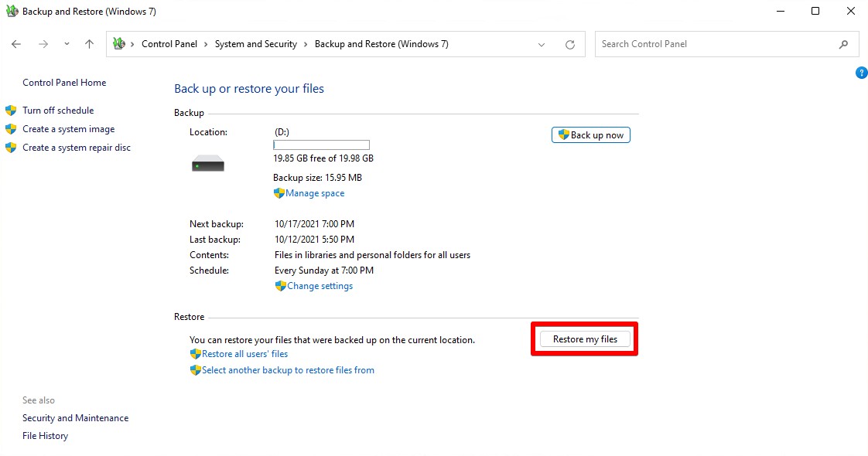868x456 pixels.
Task: Navigate to Control Panel via breadcrumb
Action: 169,44
